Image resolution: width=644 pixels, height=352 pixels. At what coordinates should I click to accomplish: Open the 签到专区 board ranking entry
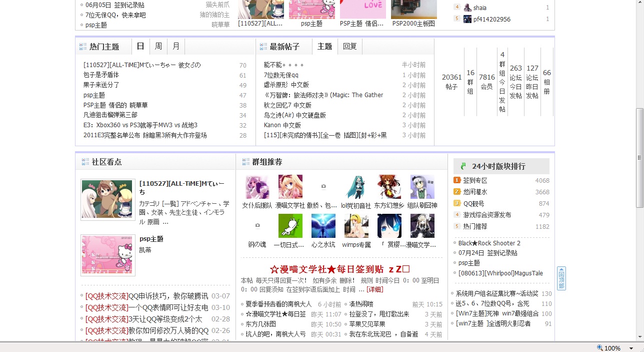click(x=475, y=180)
